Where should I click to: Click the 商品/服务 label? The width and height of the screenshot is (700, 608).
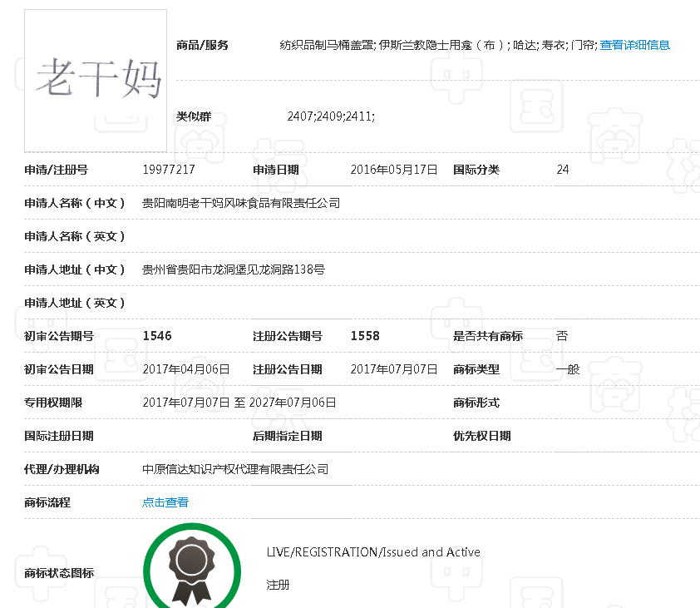(x=202, y=45)
